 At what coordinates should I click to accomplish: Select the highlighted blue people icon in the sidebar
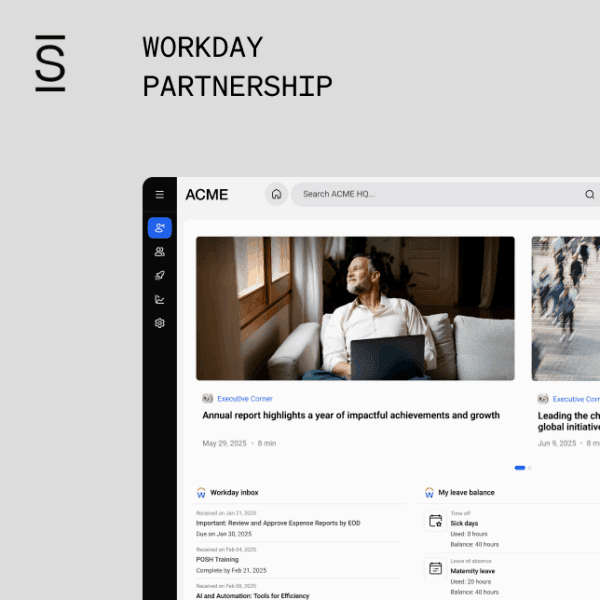(159, 228)
